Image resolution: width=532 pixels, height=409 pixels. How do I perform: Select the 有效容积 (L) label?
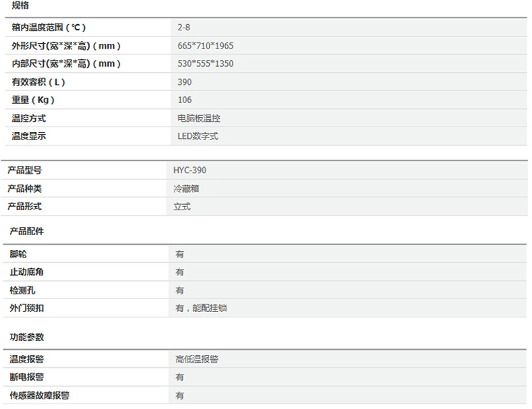tap(38, 82)
